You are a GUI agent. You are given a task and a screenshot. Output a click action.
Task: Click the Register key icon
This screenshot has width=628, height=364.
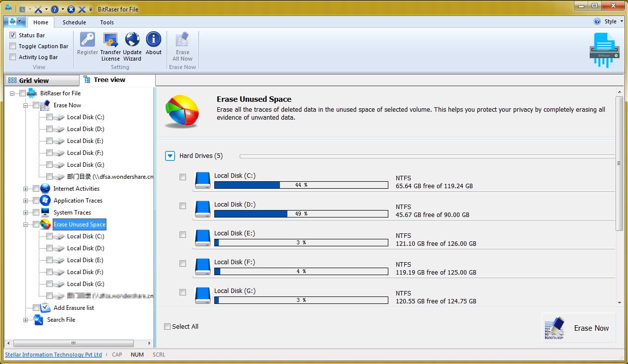tap(88, 40)
